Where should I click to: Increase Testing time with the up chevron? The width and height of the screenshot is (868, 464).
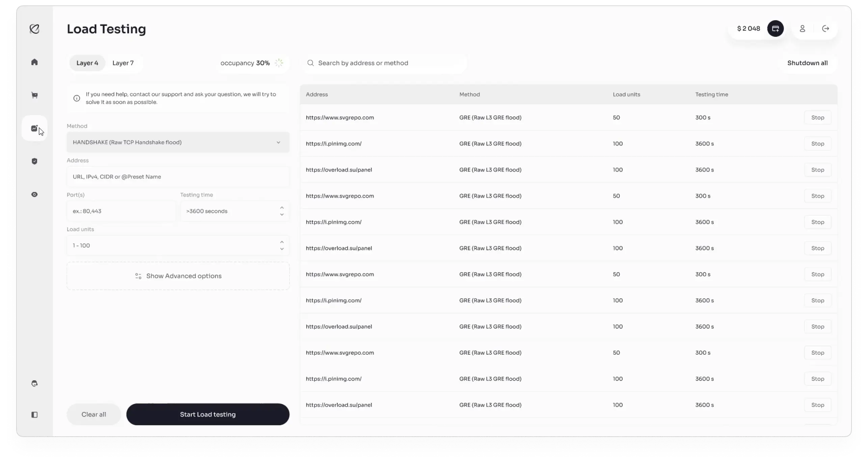pyautogui.click(x=282, y=207)
